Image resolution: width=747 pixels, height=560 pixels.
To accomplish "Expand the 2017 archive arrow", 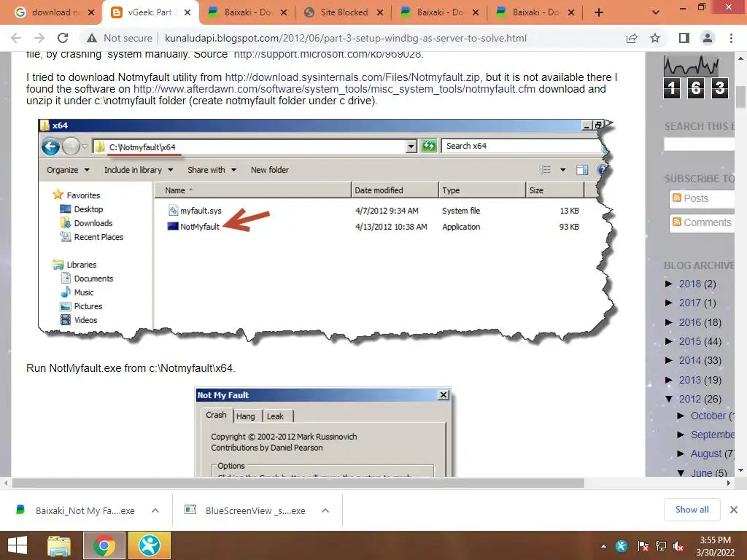I will pos(669,303).
